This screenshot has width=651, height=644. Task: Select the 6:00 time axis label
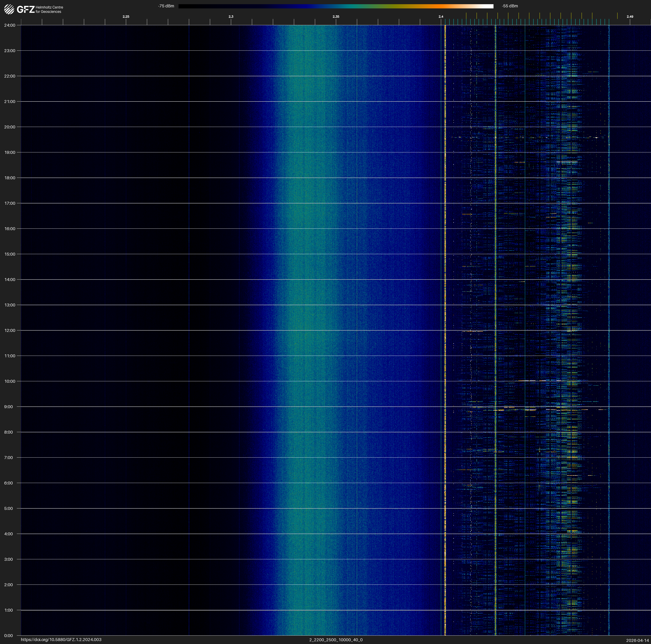click(x=8, y=483)
